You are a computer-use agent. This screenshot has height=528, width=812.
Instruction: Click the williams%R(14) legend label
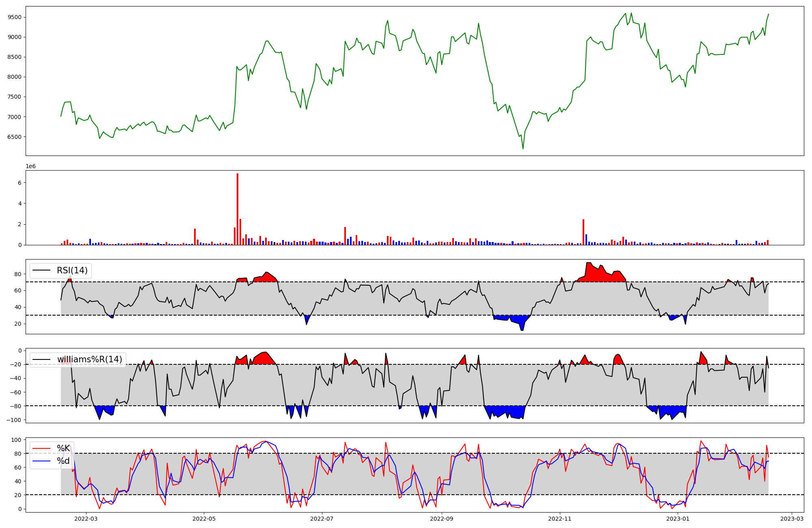coord(89,359)
